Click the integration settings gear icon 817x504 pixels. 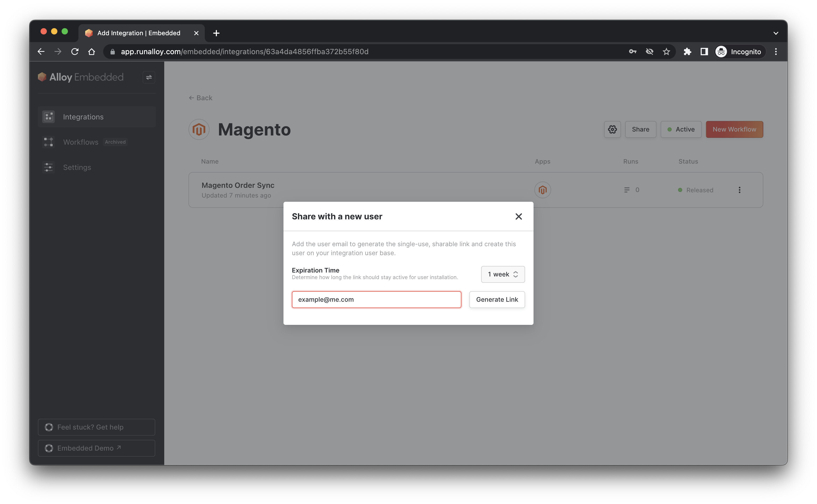612,129
